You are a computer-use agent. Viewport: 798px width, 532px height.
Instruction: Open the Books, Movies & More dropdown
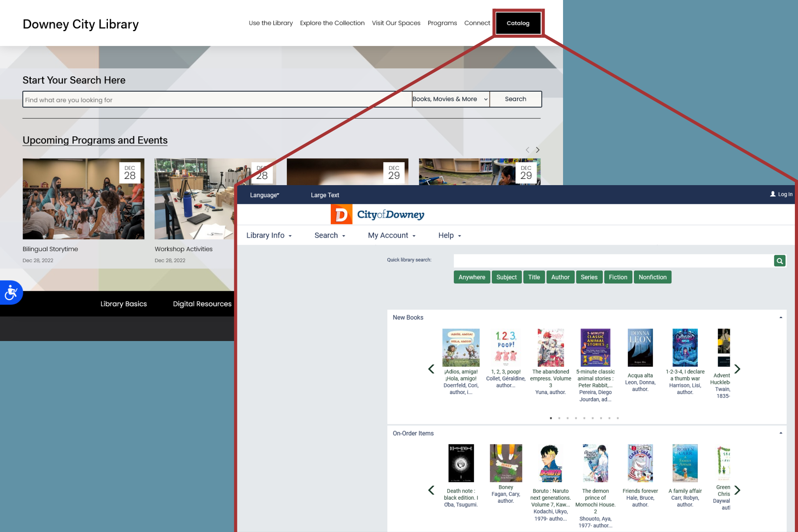tap(450, 99)
